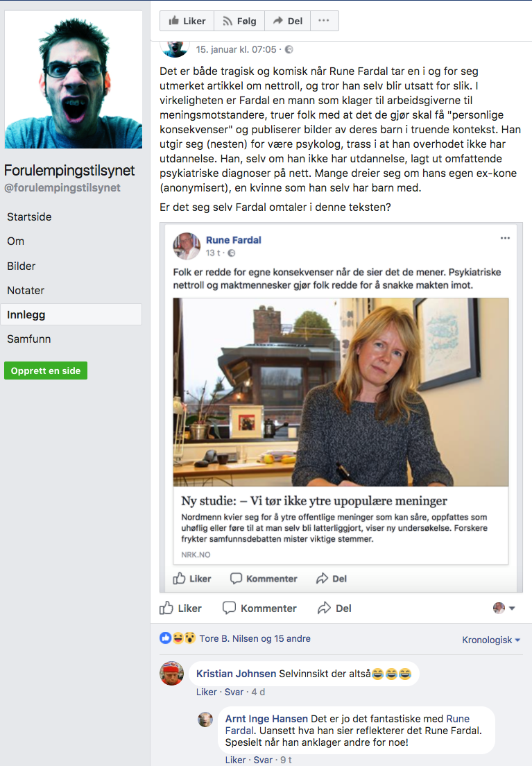The image size is (532, 766).
Task: Select Startside in the sidebar
Action: [29, 217]
